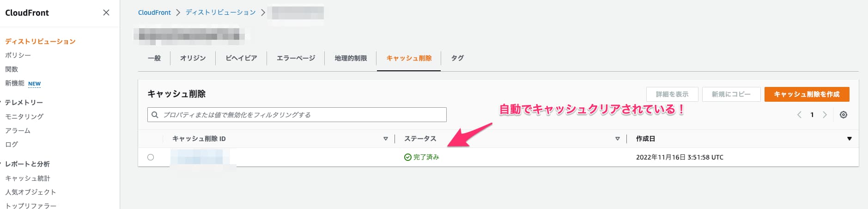This screenshot has height=209, width=868.
Task: Close the CloudFront side navigation panel
Action: pos(106,12)
